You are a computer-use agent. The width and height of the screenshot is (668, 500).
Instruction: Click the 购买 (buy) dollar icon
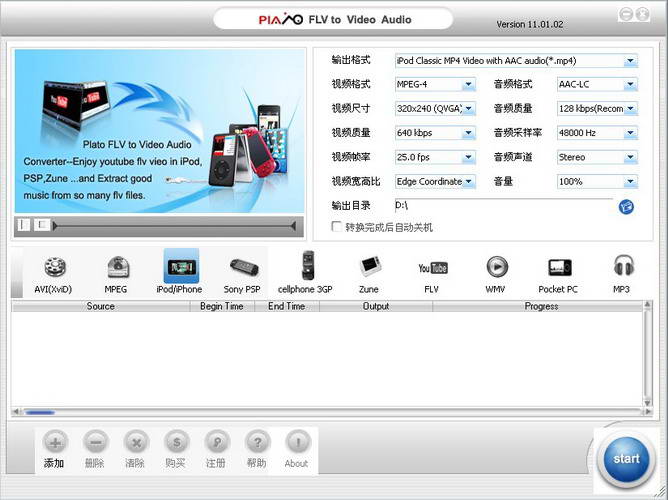[x=176, y=443]
